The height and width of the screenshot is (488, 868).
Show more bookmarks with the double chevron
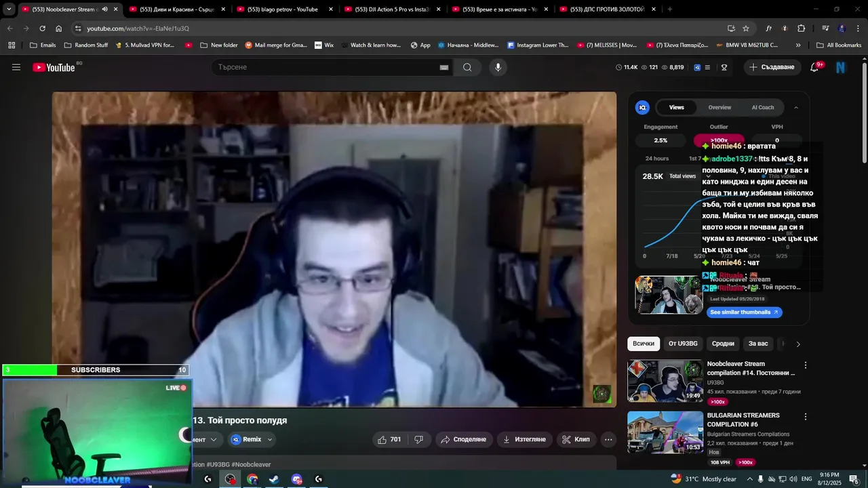coord(798,45)
